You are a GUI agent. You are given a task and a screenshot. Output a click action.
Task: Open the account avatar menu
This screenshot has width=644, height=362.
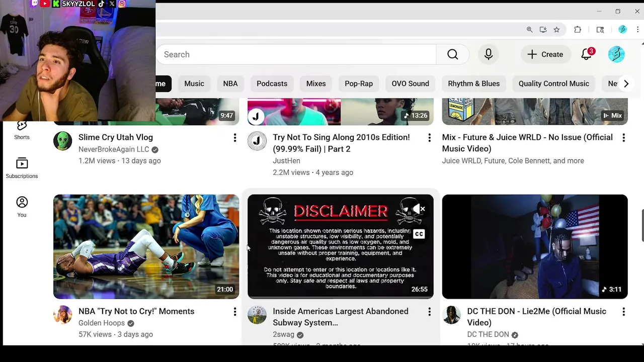pyautogui.click(x=616, y=54)
